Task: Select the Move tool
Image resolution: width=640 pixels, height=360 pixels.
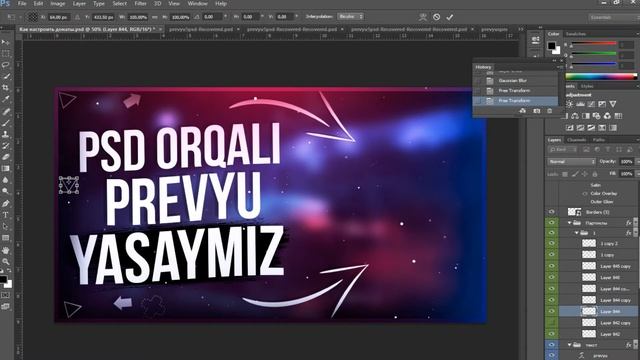Action: (6, 42)
